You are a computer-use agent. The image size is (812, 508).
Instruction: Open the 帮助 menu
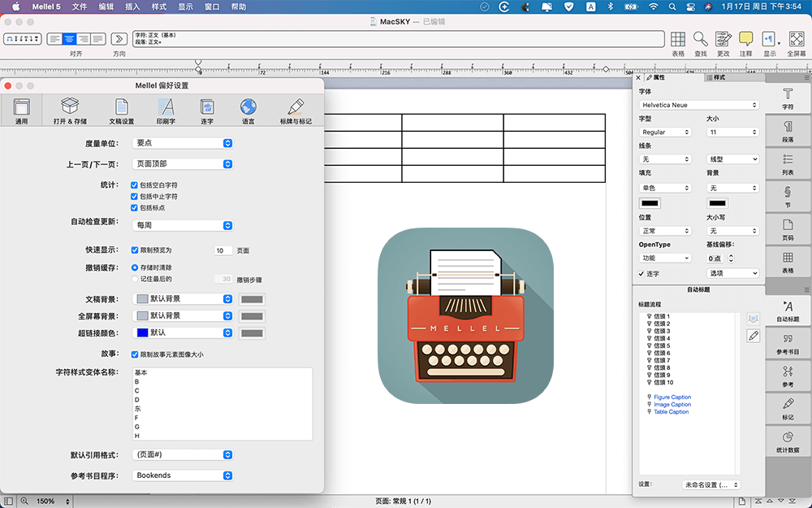tap(239, 7)
